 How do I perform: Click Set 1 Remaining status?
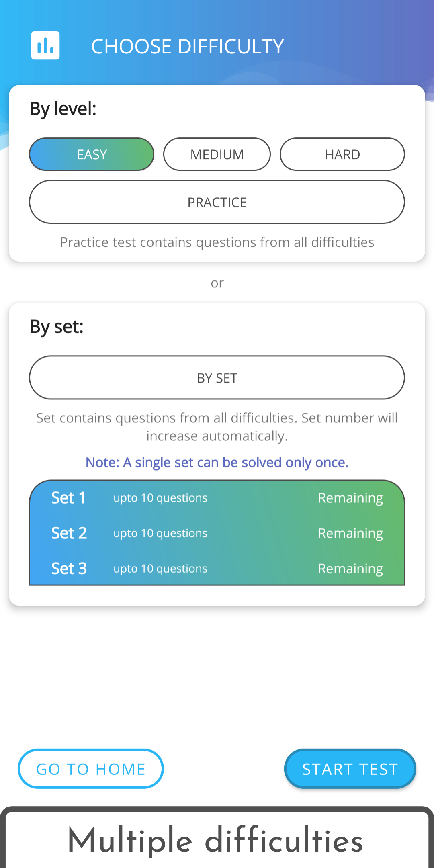click(350, 498)
